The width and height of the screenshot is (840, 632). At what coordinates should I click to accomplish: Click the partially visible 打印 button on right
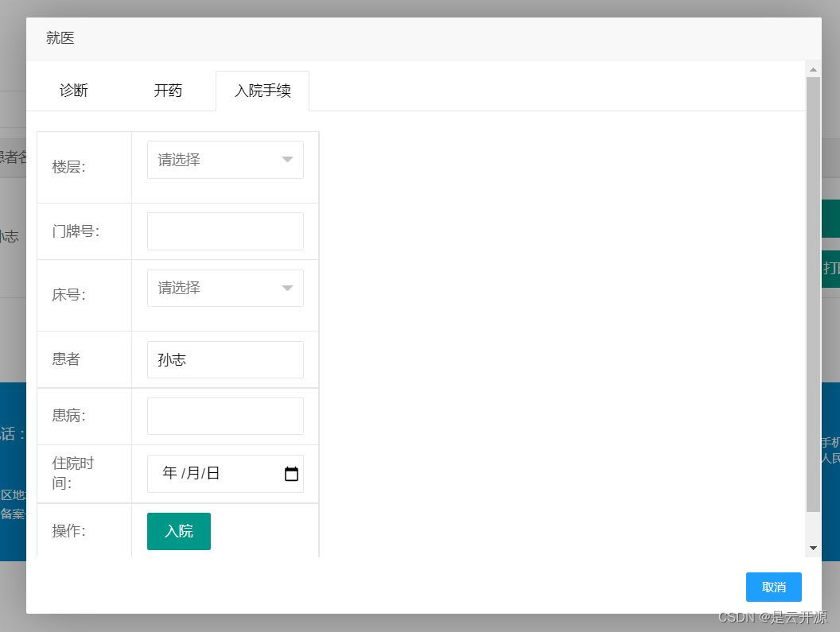tap(834, 269)
